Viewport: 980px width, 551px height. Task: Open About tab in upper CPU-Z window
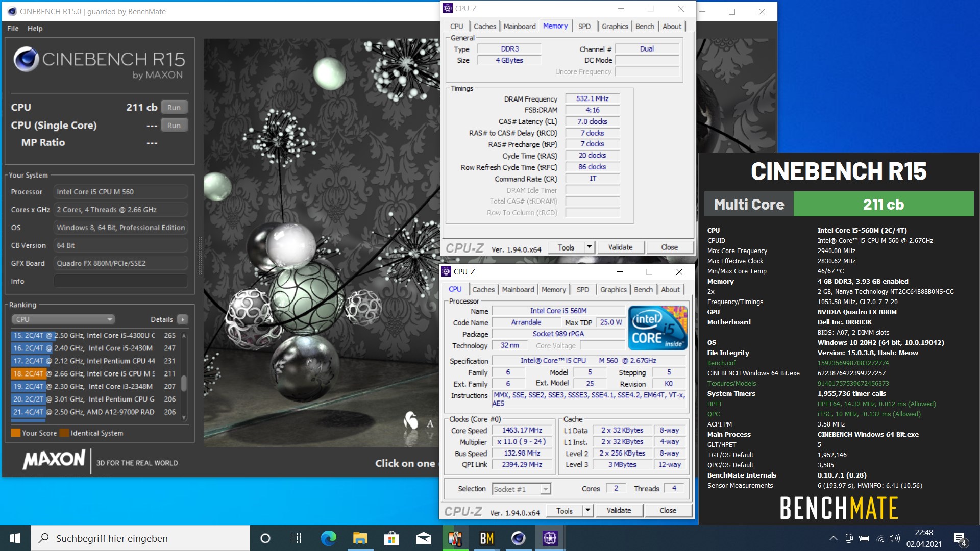coord(672,27)
